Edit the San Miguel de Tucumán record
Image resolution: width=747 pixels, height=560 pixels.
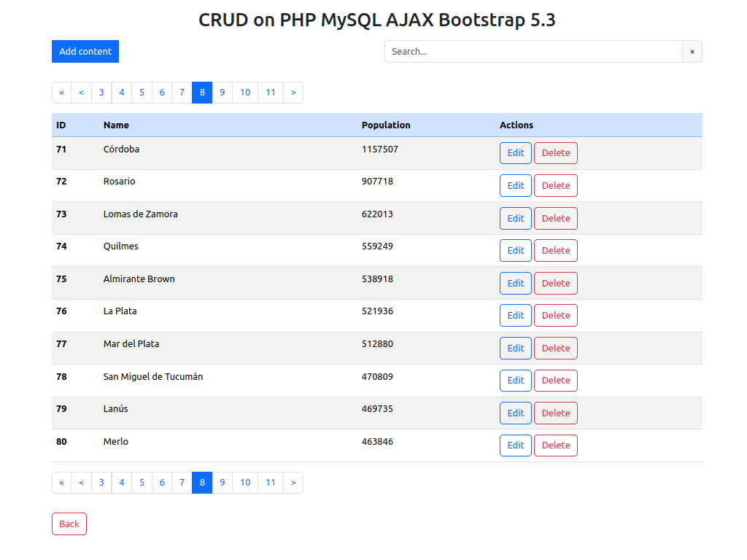pos(515,380)
